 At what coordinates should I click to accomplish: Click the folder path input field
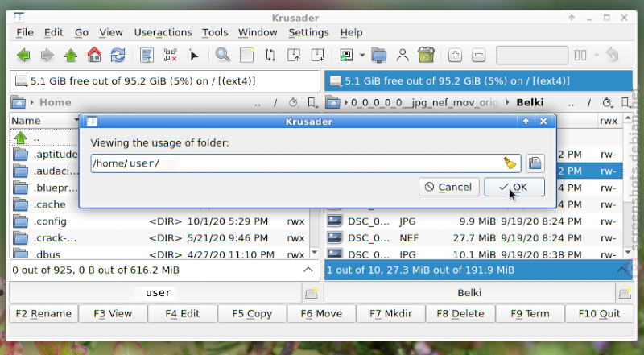click(306, 163)
